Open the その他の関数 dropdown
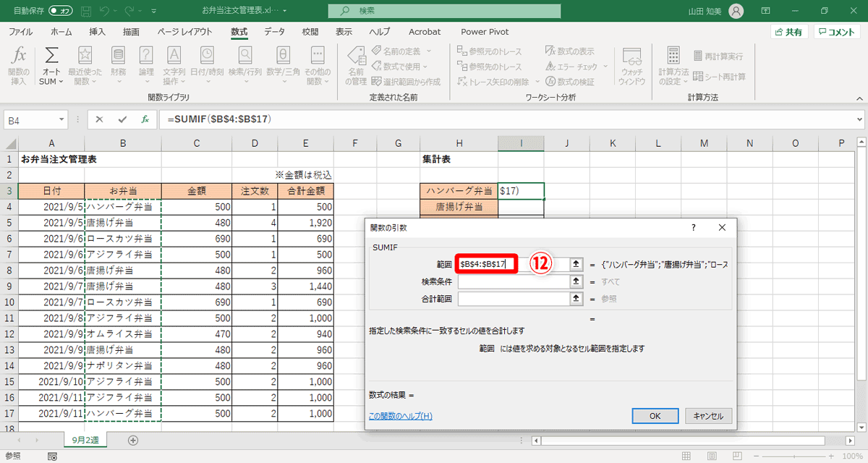This screenshot has width=868, height=463. click(317, 62)
